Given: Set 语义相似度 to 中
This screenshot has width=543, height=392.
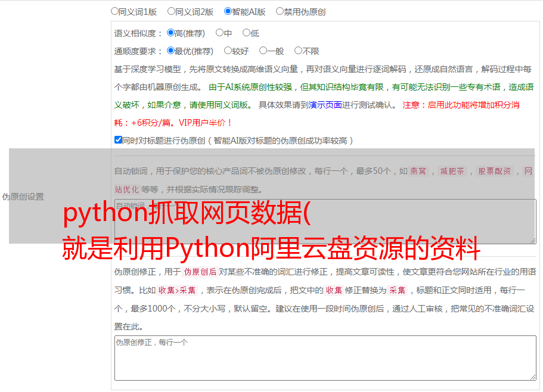Looking at the screenshot, I should [219, 33].
